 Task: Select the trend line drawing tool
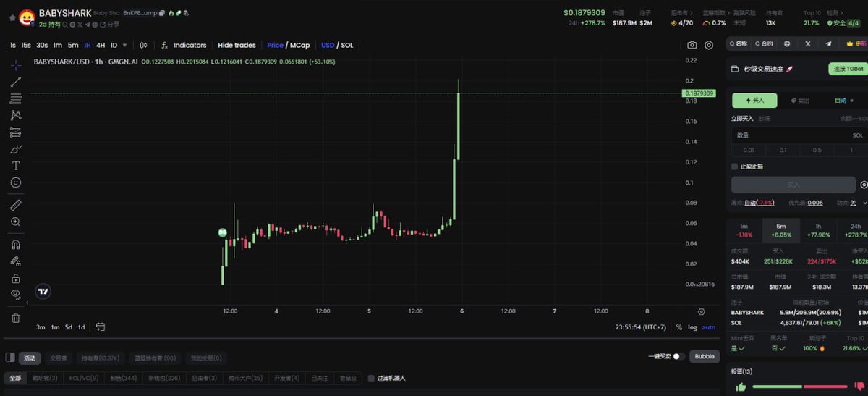coord(16,82)
